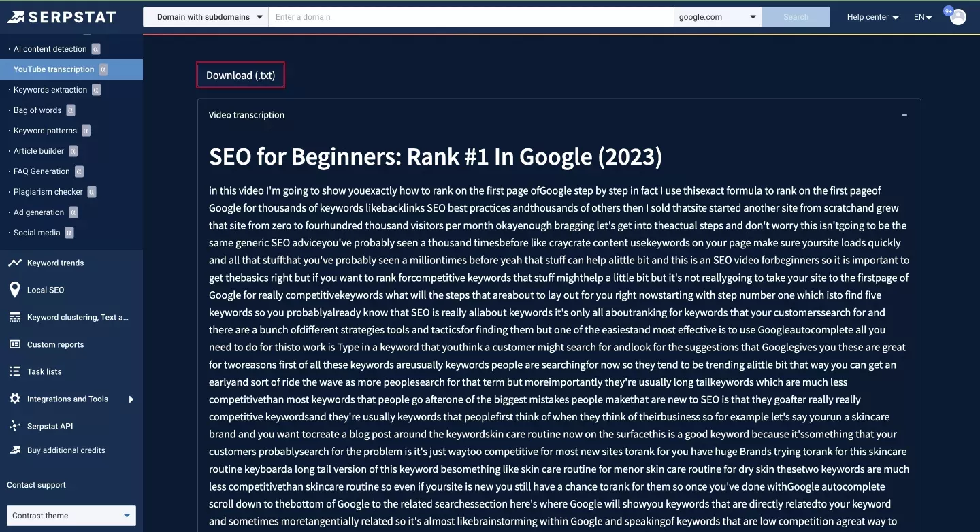This screenshot has height=532, width=980.
Task: Click the alpha badge next to YouTube transcription
Action: click(x=103, y=69)
